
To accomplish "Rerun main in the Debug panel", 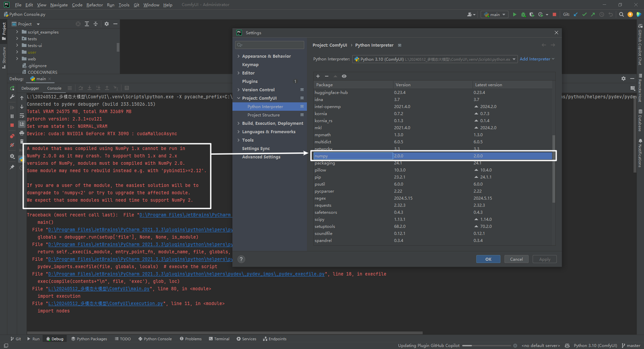I will (12, 88).
